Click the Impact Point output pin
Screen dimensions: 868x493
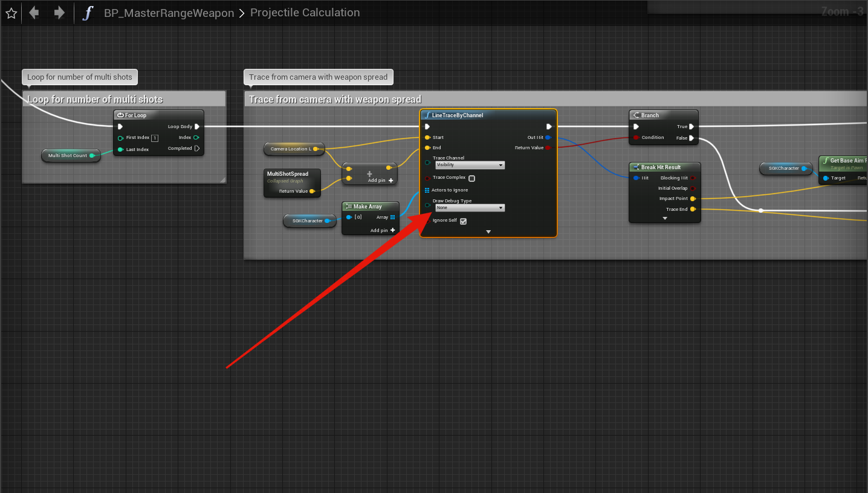[693, 199]
